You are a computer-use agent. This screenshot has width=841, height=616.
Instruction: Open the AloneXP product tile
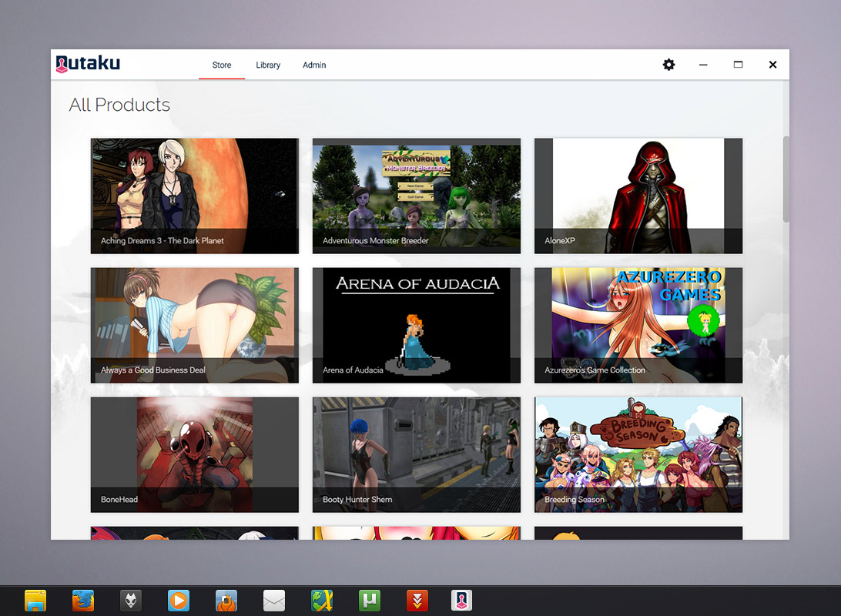tap(638, 196)
